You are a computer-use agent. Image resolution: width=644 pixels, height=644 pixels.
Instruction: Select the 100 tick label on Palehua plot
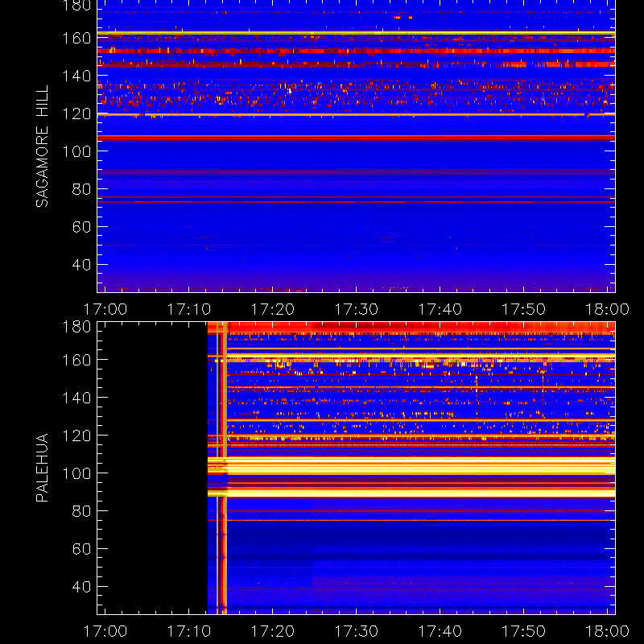pyautogui.click(x=76, y=473)
